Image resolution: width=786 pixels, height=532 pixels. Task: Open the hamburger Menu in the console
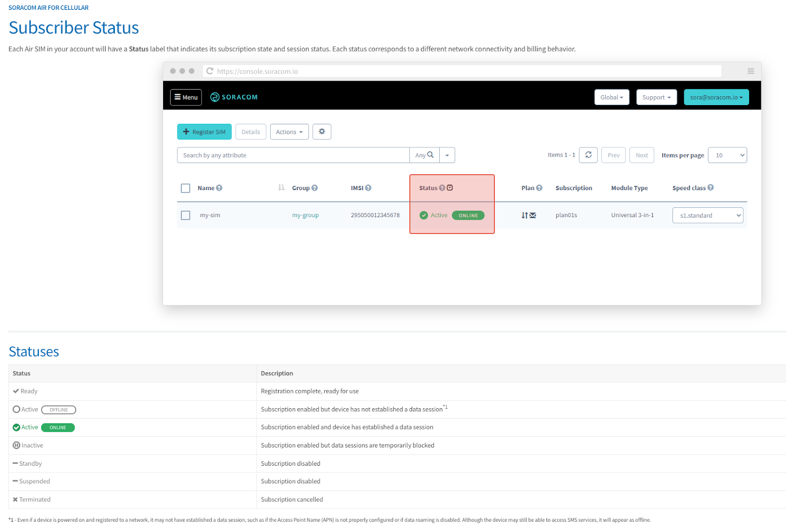[186, 97]
